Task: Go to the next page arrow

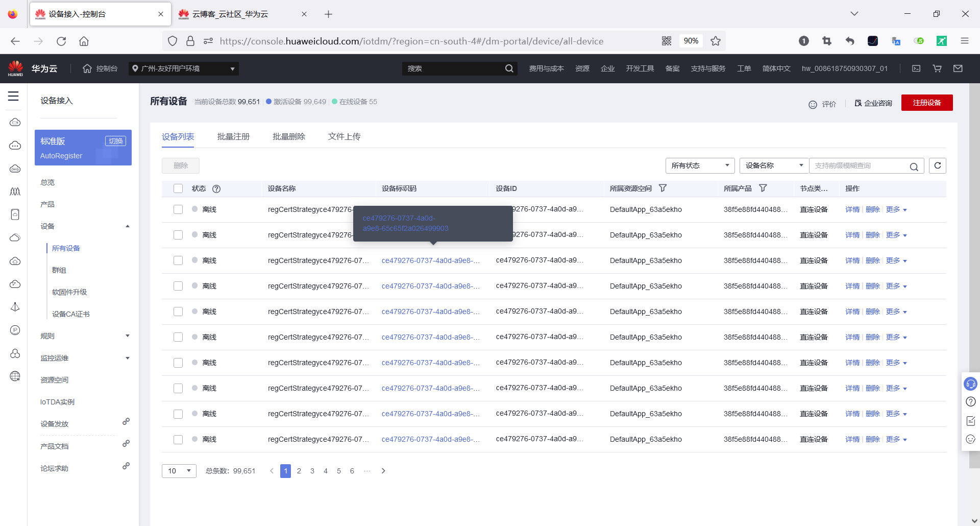Action: point(383,471)
